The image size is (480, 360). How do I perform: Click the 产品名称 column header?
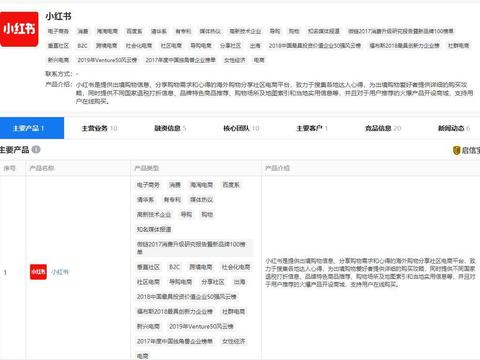pyautogui.click(x=42, y=168)
